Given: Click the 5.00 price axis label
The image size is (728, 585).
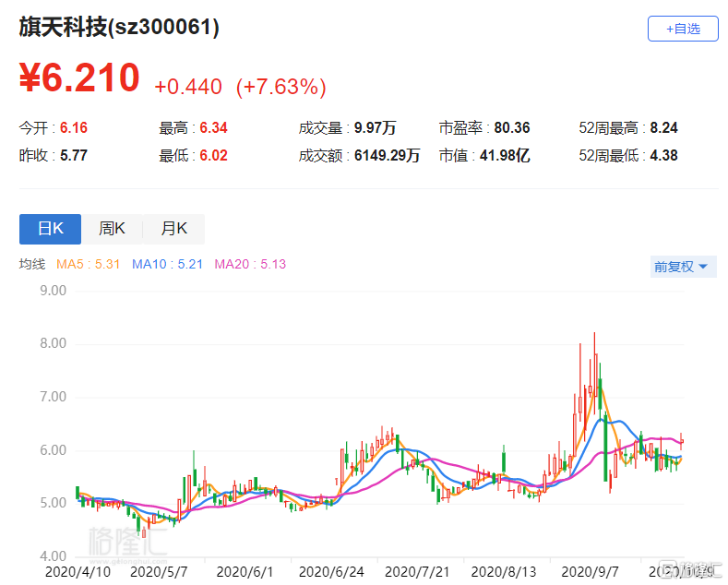Looking at the screenshot, I should point(53,503).
